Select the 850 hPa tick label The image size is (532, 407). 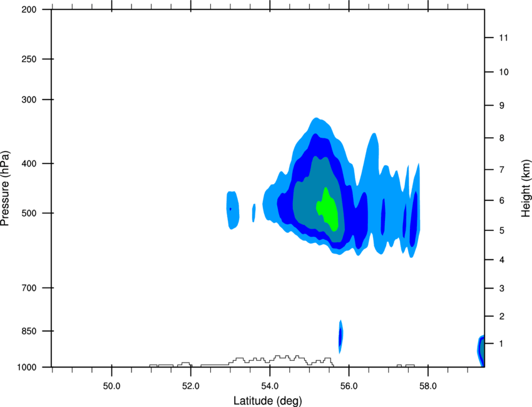[29, 331]
